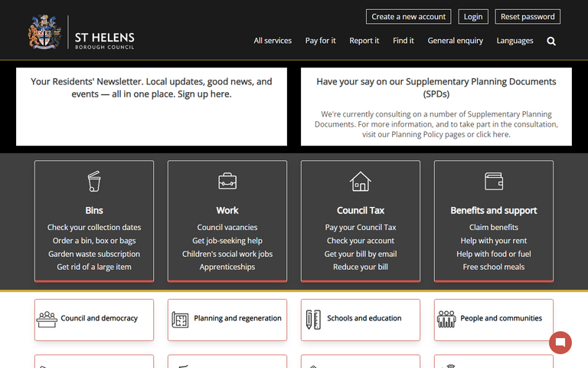Click the Council Tax house icon
This screenshot has height=368, width=588.
click(360, 182)
